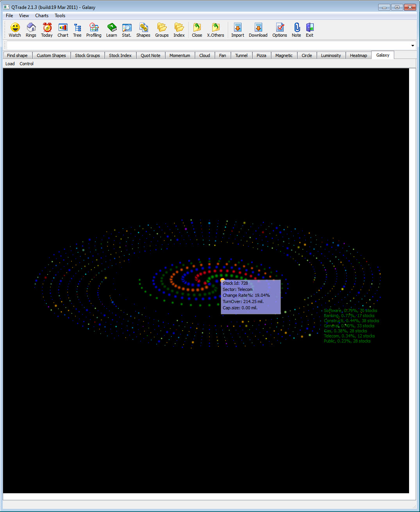Click the Control option below the tabs
Screen dimensions: 420x512
pyautogui.click(x=26, y=63)
